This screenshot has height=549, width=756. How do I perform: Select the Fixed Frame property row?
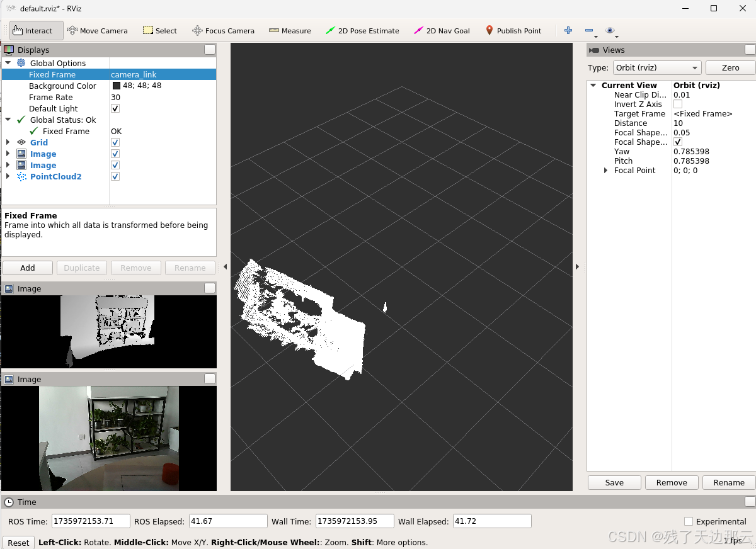point(108,74)
